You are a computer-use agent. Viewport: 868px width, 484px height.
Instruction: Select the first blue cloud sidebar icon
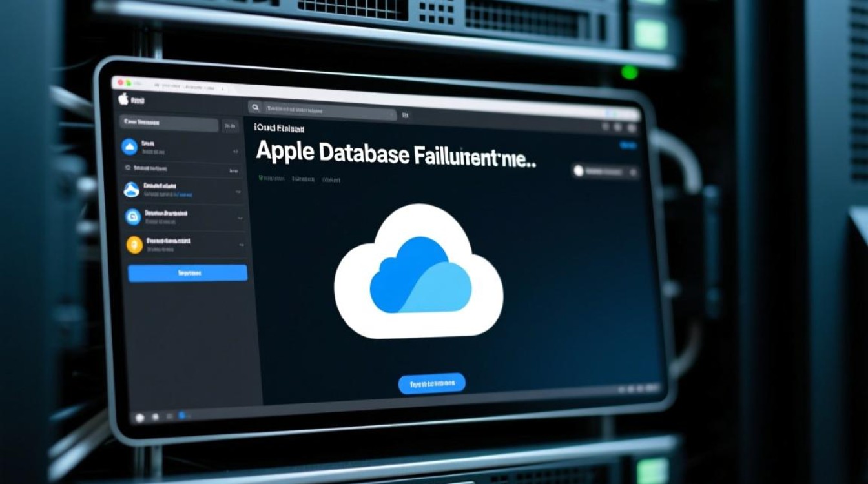point(130,146)
